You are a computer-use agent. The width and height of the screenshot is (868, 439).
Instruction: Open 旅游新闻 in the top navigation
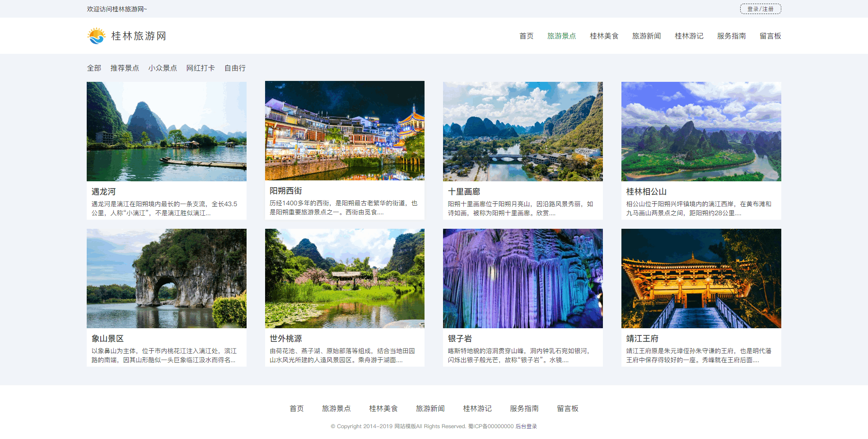(646, 36)
